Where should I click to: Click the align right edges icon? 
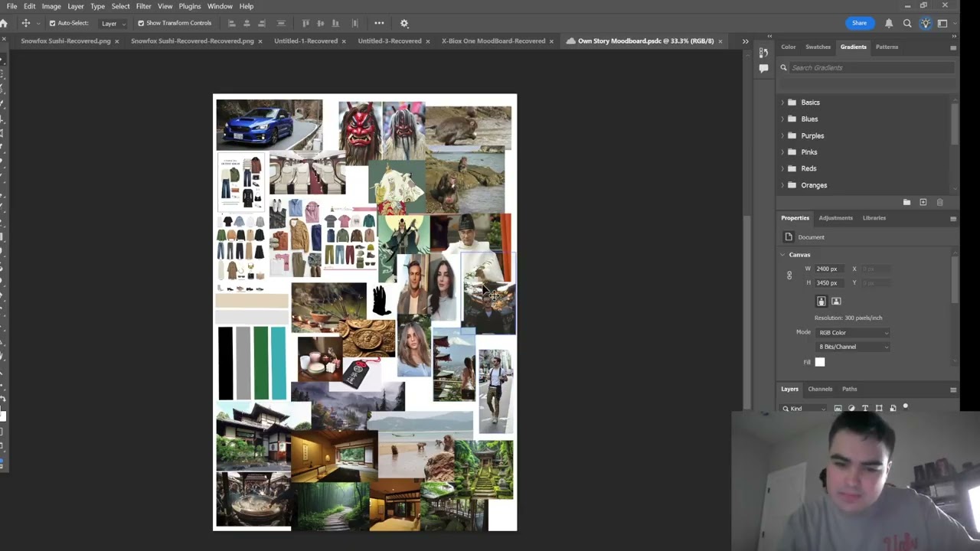(x=262, y=23)
